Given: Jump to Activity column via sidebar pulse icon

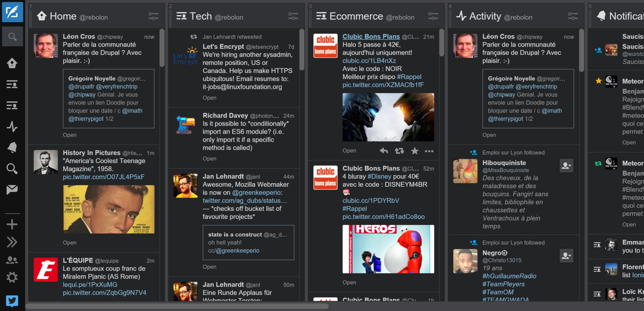Looking at the screenshot, I should pyautogui.click(x=12, y=127).
